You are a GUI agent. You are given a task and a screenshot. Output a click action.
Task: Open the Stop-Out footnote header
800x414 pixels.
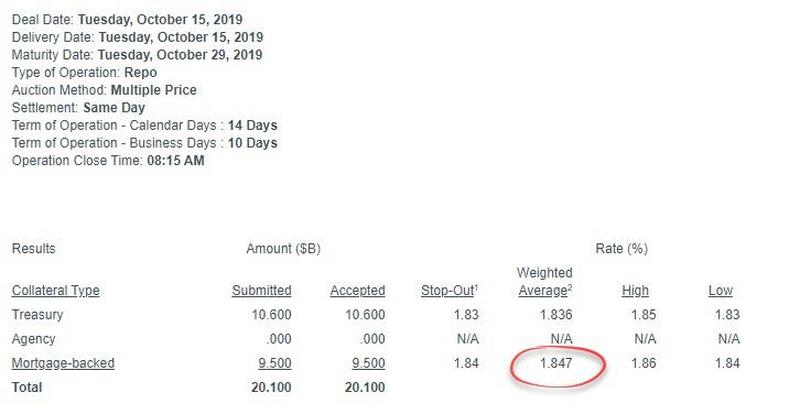click(x=449, y=290)
